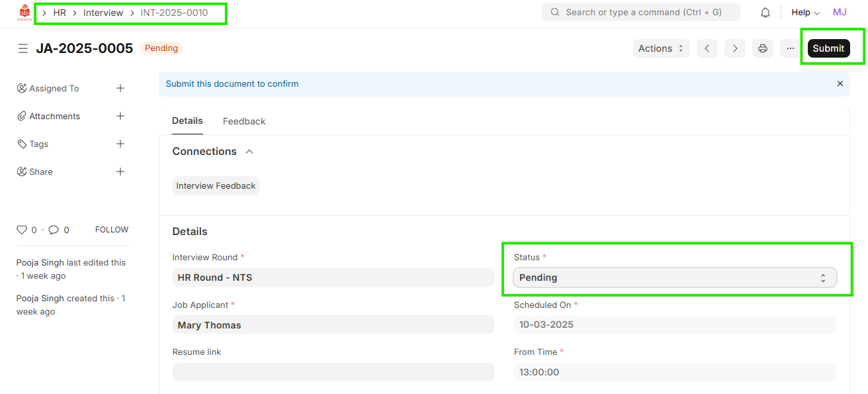Image resolution: width=868 pixels, height=394 pixels.
Task: Open comments via speech bubble icon
Action: coord(54,230)
